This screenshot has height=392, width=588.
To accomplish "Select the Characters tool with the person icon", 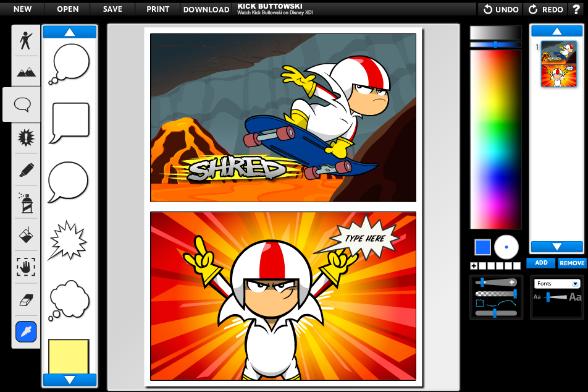I will click(25, 41).
